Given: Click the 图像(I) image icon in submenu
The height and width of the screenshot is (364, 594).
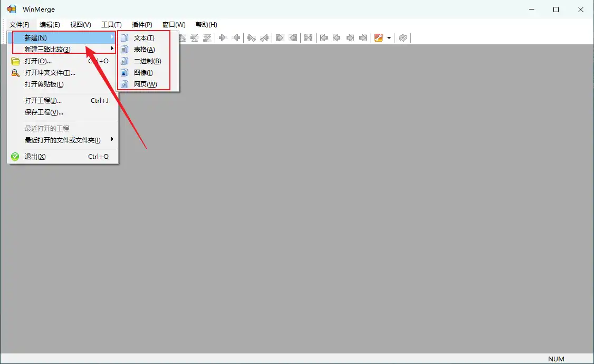Looking at the screenshot, I should pyautogui.click(x=124, y=73).
